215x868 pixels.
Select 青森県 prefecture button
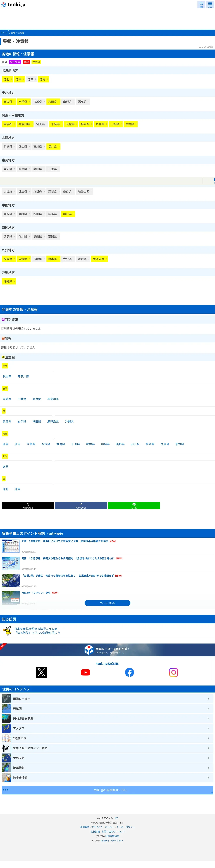pyautogui.click(x=9, y=102)
